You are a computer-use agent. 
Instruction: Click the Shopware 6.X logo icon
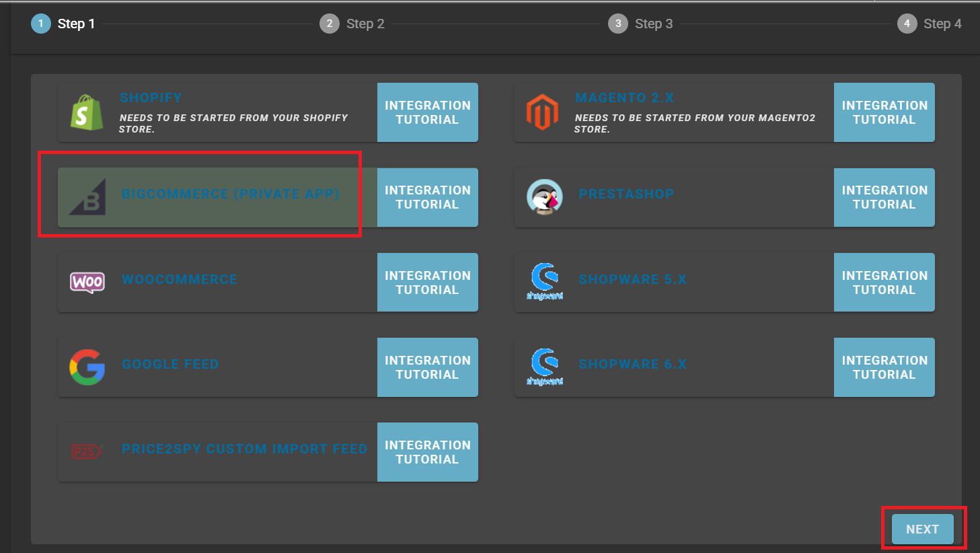(544, 367)
